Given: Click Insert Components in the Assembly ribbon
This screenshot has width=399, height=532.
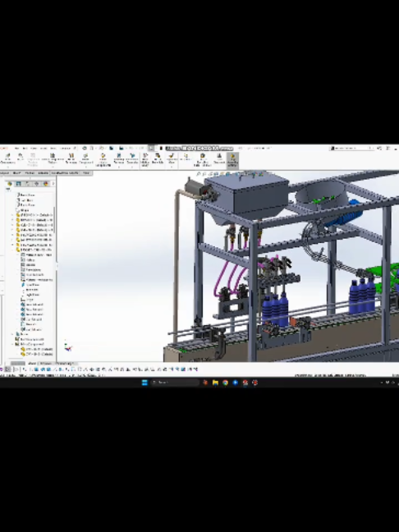Looking at the screenshot, I should 7,158.
